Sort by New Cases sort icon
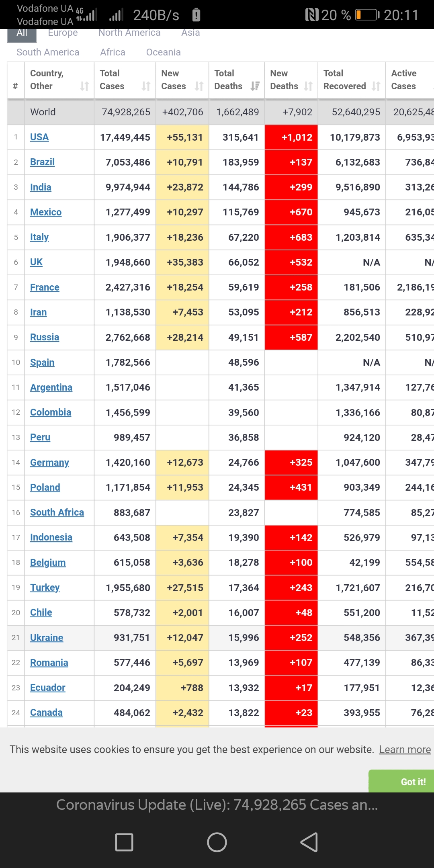 pyautogui.click(x=199, y=86)
